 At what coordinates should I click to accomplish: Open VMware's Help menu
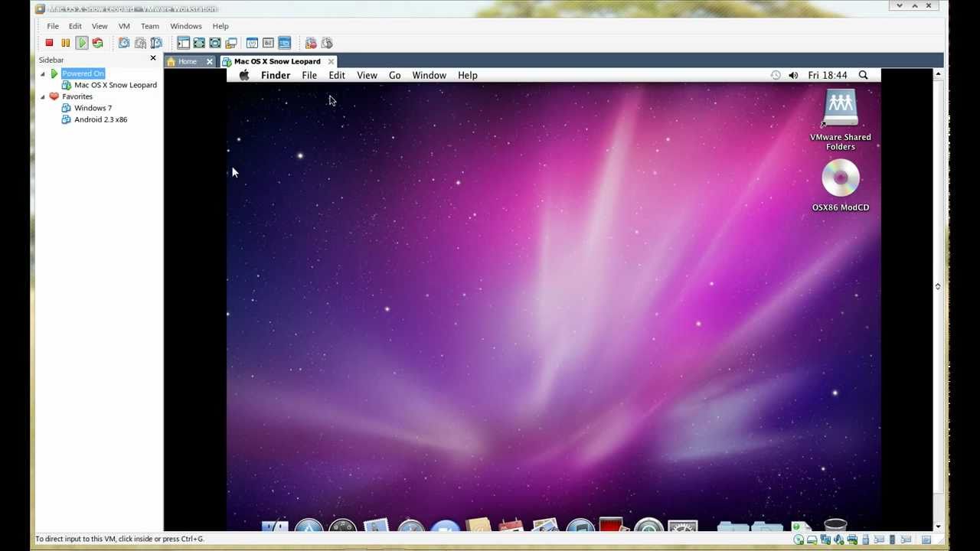(220, 26)
